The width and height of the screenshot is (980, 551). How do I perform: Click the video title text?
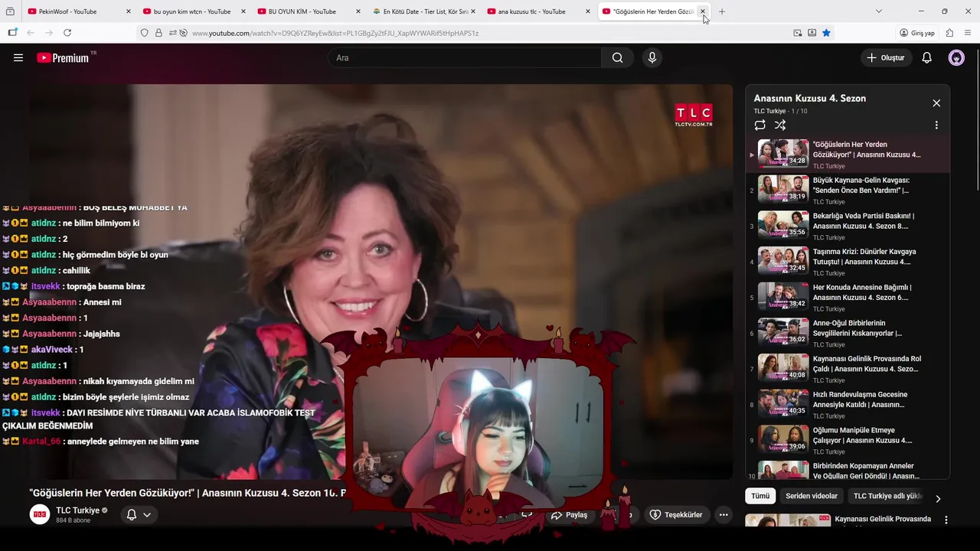click(188, 493)
